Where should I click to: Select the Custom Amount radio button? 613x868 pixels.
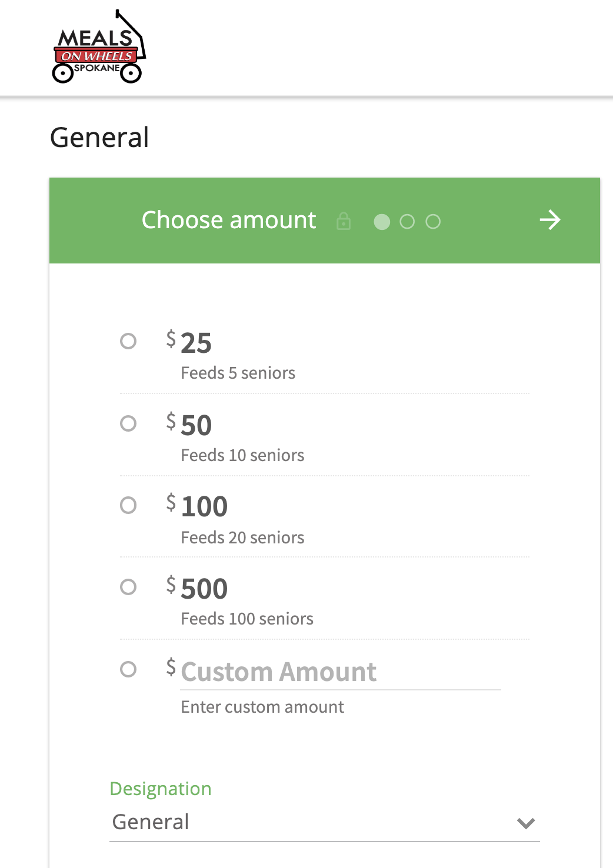coord(128,669)
